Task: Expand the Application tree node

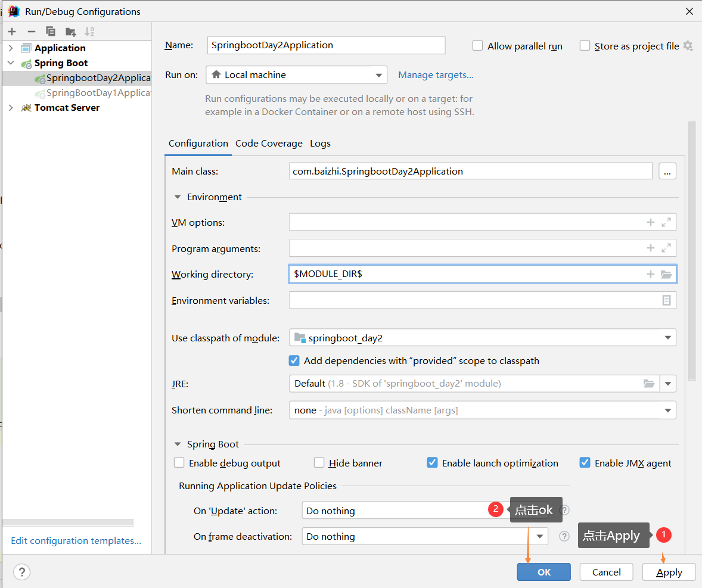Action: [x=11, y=48]
